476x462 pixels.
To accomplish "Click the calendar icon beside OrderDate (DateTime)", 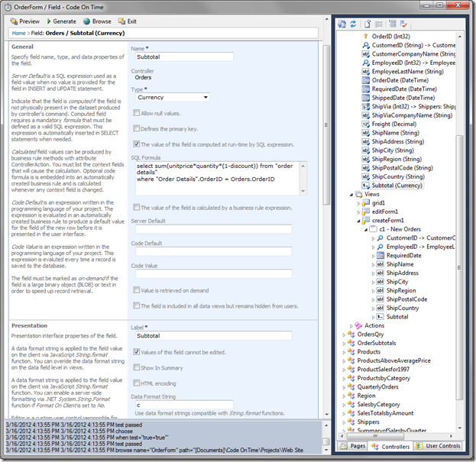I will [x=365, y=80].
